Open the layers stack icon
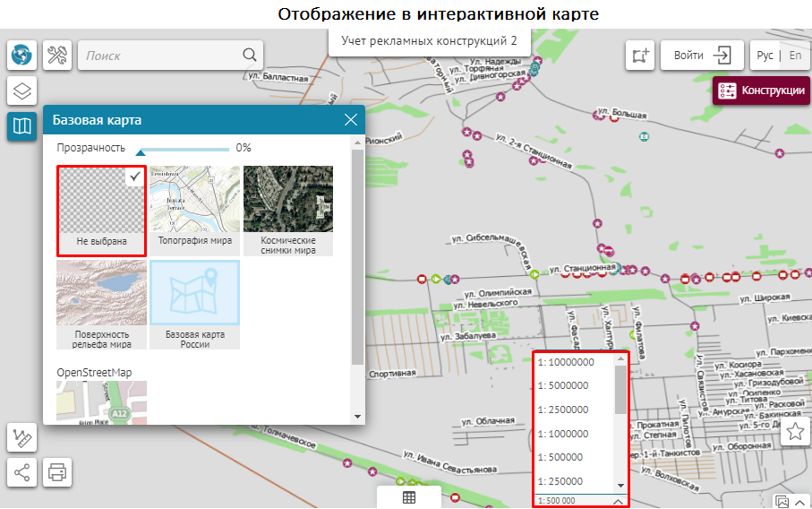This screenshot has height=509, width=812. (x=21, y=91)
